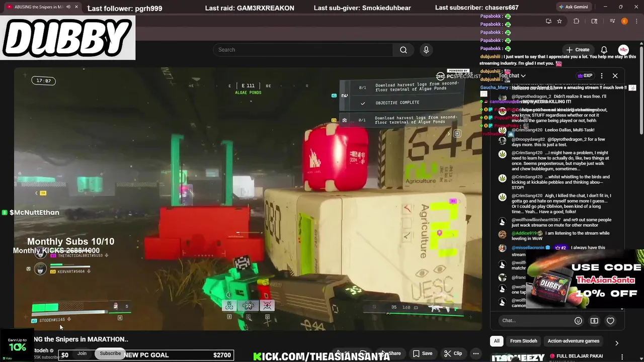Click the 'FULL BELAJAR PAKAI' video title
Screen dimensions: 644x362
click(x=580, y=356)
